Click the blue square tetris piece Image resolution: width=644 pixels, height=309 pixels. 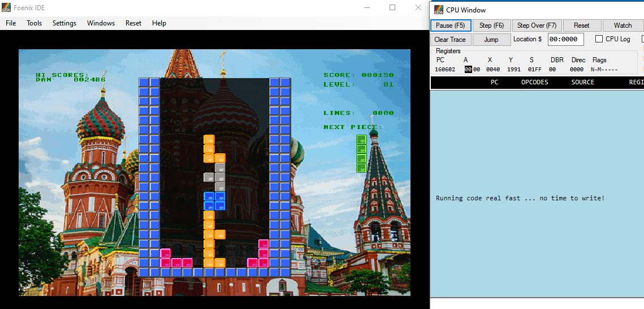pos(214,201)
